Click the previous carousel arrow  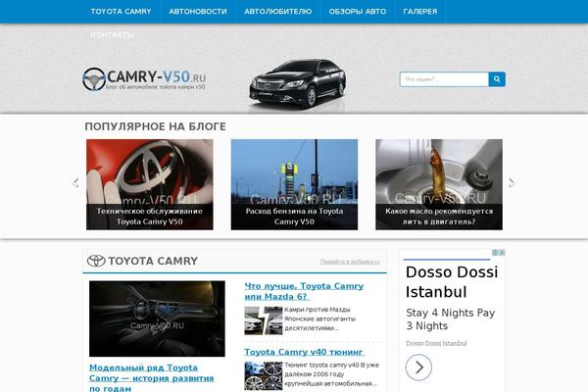point(75,182)
